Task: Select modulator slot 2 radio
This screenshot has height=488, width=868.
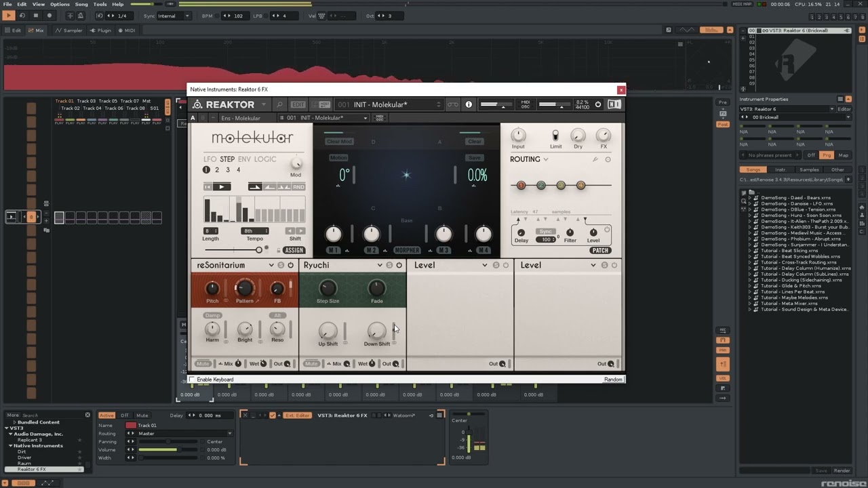Action: [217, 170]
